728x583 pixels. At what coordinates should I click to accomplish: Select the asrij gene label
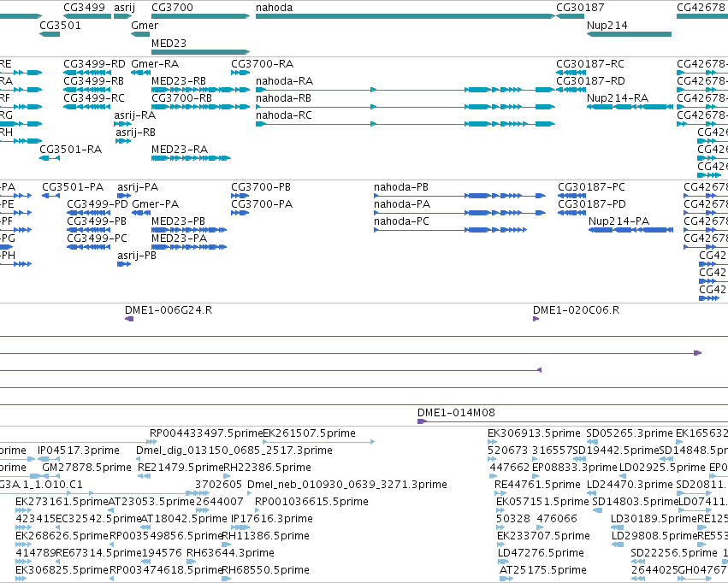pos(124,8)
